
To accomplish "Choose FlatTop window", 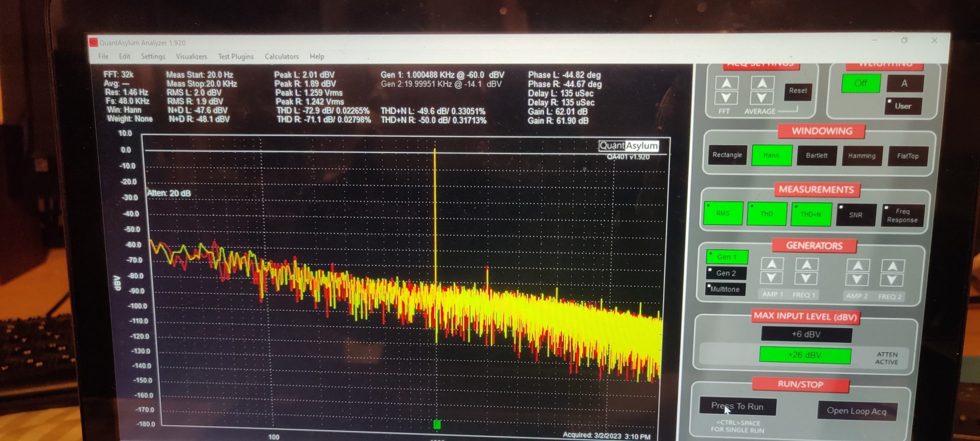I will (907, 156).
